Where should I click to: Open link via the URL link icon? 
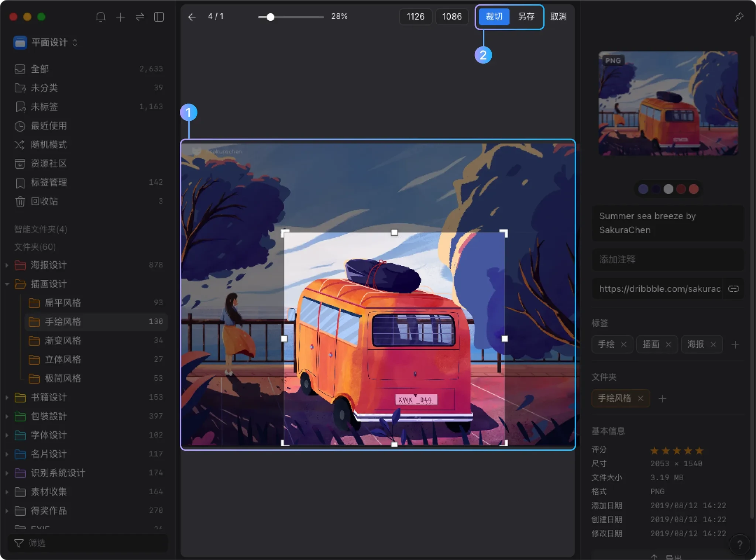[733, 289]
